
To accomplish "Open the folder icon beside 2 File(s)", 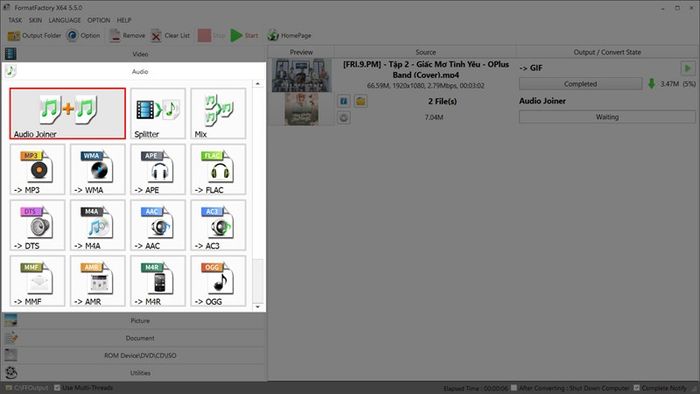I will coord(360,101).
